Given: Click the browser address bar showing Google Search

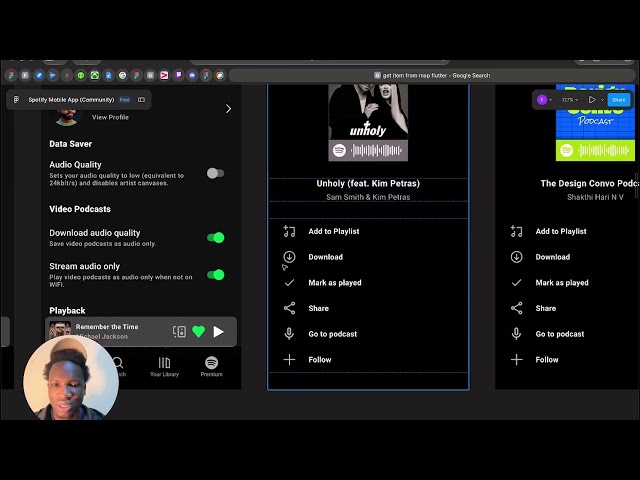Looking at the screenshot, I should (432, 76).
